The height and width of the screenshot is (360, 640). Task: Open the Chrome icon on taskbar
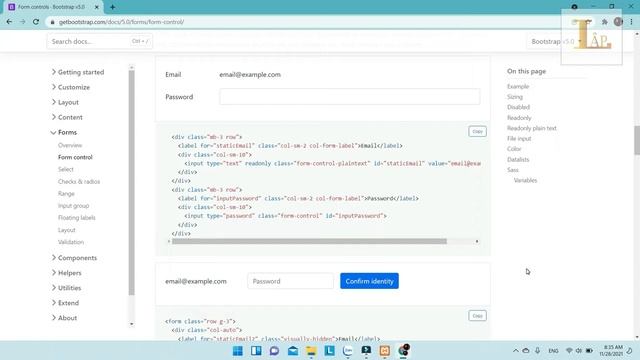click(x=403, y=351)
